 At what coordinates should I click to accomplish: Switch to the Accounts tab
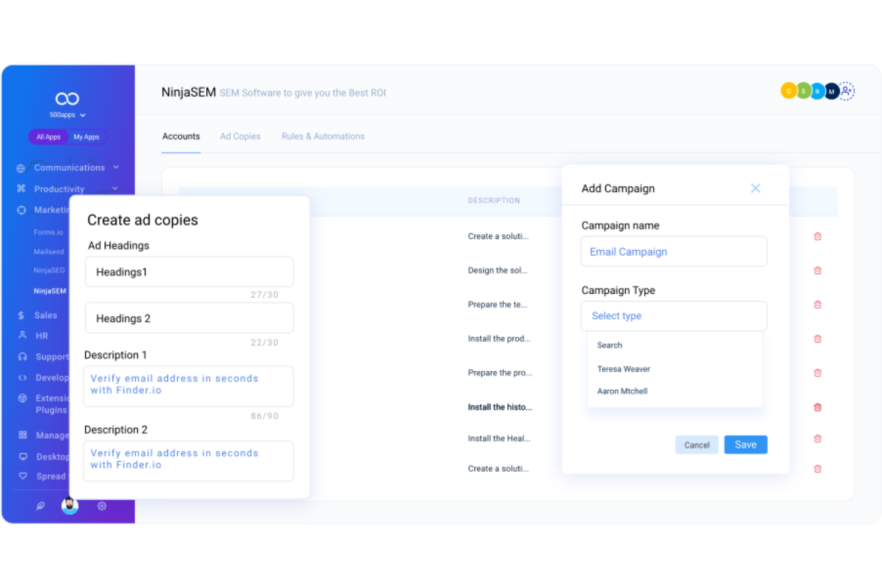tap(181, 136)
